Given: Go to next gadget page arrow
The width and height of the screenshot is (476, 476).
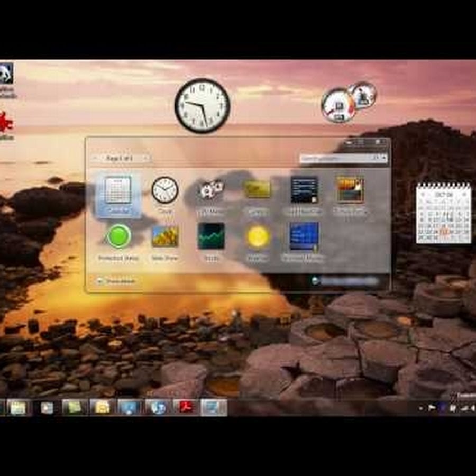Looking at the screenshot, I should 147,158.
